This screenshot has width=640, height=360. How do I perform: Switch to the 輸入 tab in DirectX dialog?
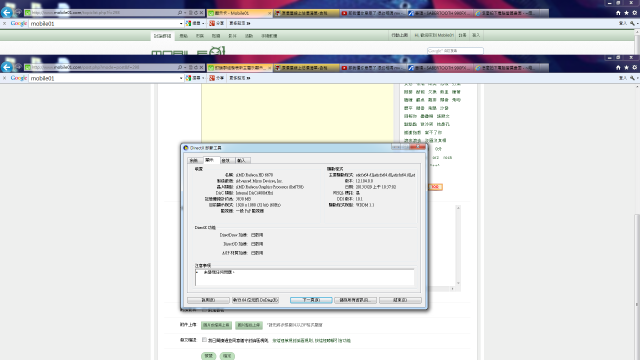pyautogui.click(x=242, y=160)
